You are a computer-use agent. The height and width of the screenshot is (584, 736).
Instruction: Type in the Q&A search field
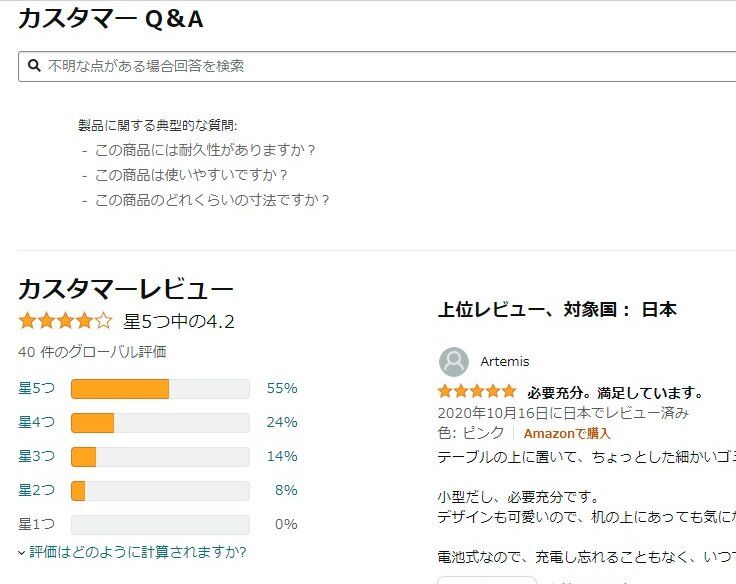pos(380,66)
